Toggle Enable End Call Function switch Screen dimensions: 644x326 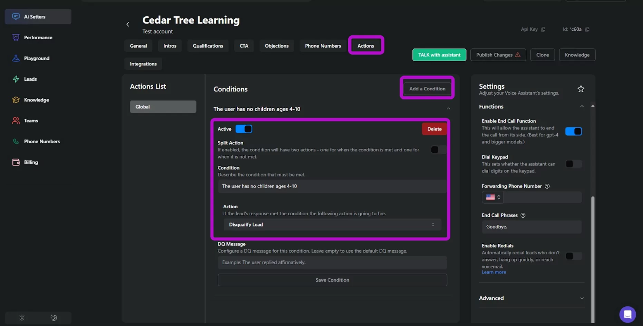pos(574,131)
